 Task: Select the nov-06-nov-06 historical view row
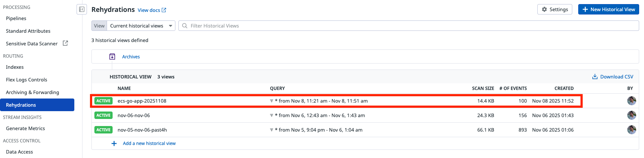tap(134, 115)
